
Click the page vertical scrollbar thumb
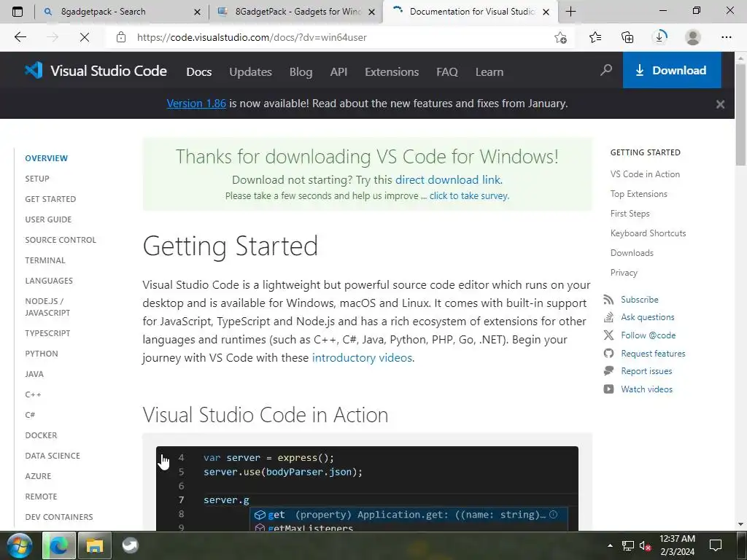(740, 114)
